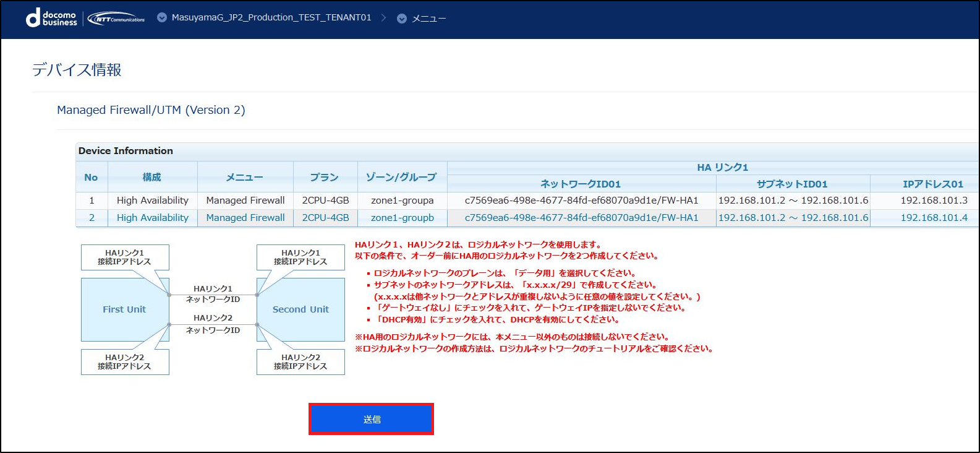The width and height of the screenshot is (980, 453).
Task: Select tenant name MasuyamaG_JP2_Production_TEST_TENANT01
Action: tap(271, 18)
